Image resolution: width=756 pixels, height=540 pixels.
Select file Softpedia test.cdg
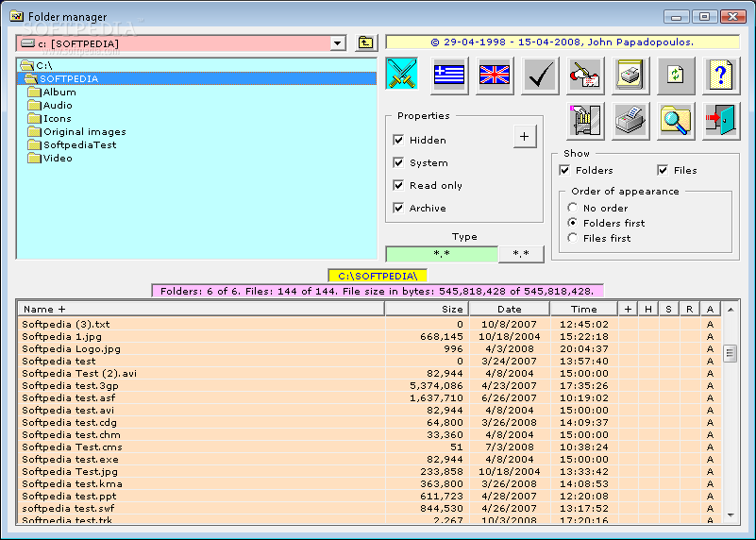click(369, 422)
